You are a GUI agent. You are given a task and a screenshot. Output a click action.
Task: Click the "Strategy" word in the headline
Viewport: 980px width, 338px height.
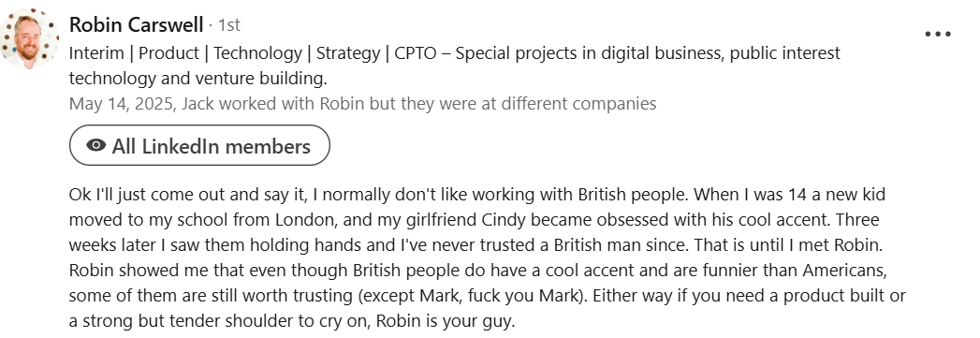348,53
